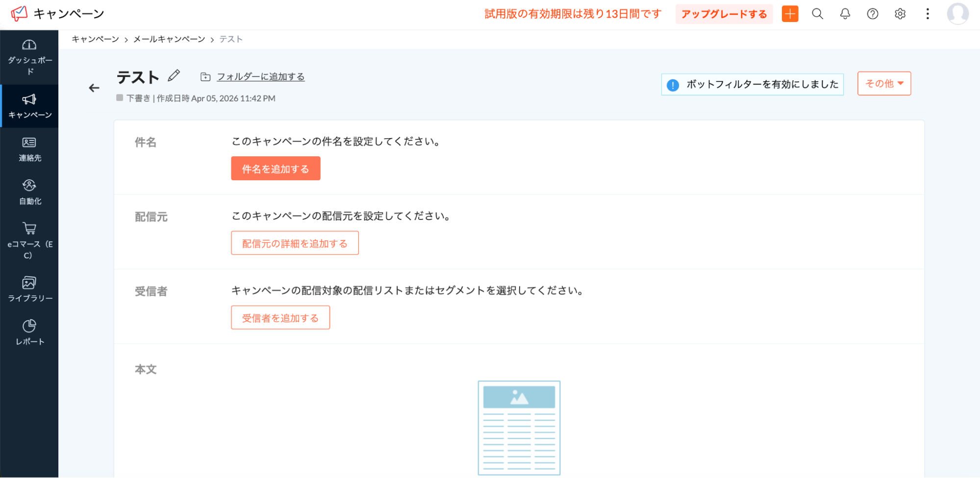Expand the その他 dropdown
This screenshot has width=980, height=478.
click(884, 84)
